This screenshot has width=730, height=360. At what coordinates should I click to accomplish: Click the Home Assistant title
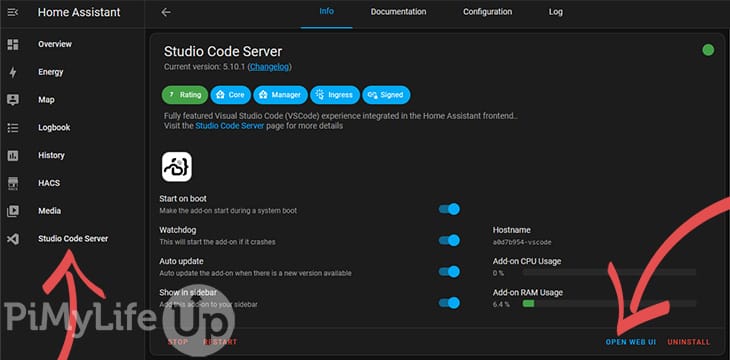point(79,13)
